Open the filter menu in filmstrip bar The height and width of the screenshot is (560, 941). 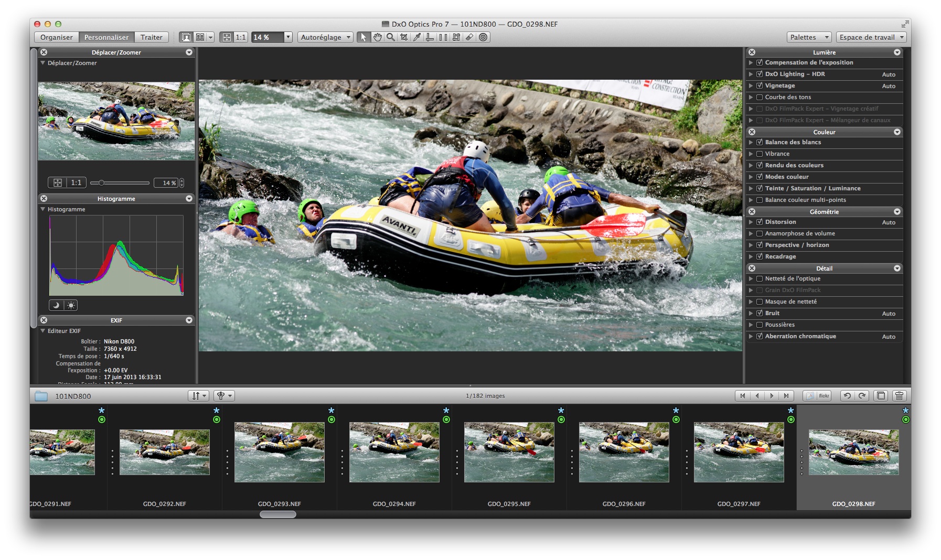[224, 396]
